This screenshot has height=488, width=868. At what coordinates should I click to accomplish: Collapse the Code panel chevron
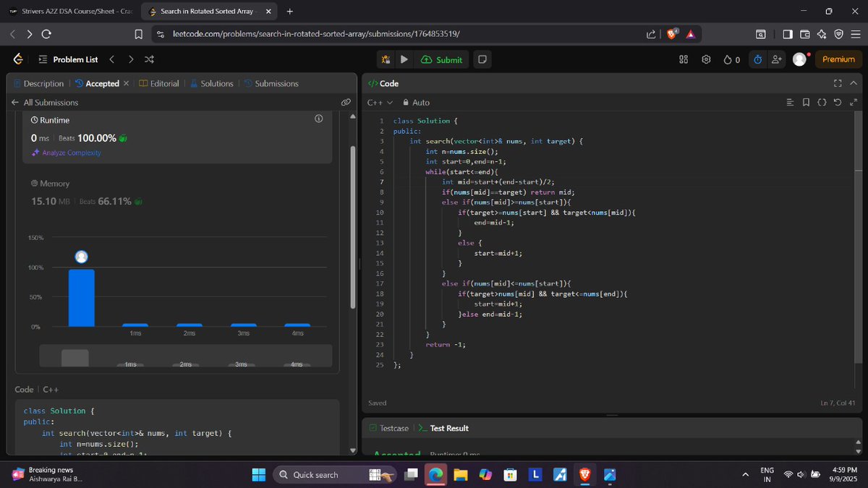click(x=854, y=84)
